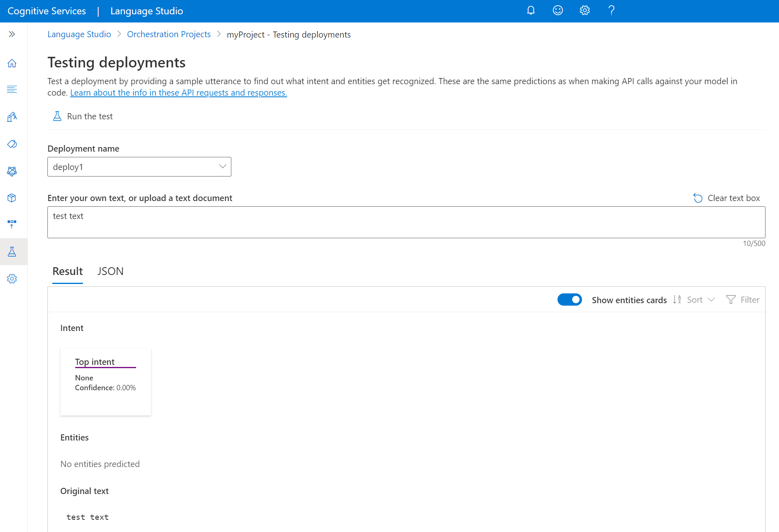Click the help question mark icon
Screen dimensions: 779x532
pos(611,11)
